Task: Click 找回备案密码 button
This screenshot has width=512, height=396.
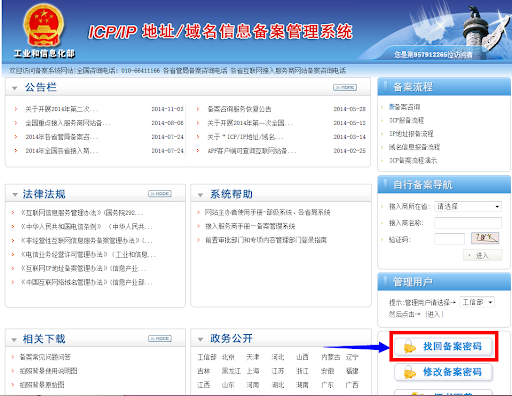Action: [444, 347]
